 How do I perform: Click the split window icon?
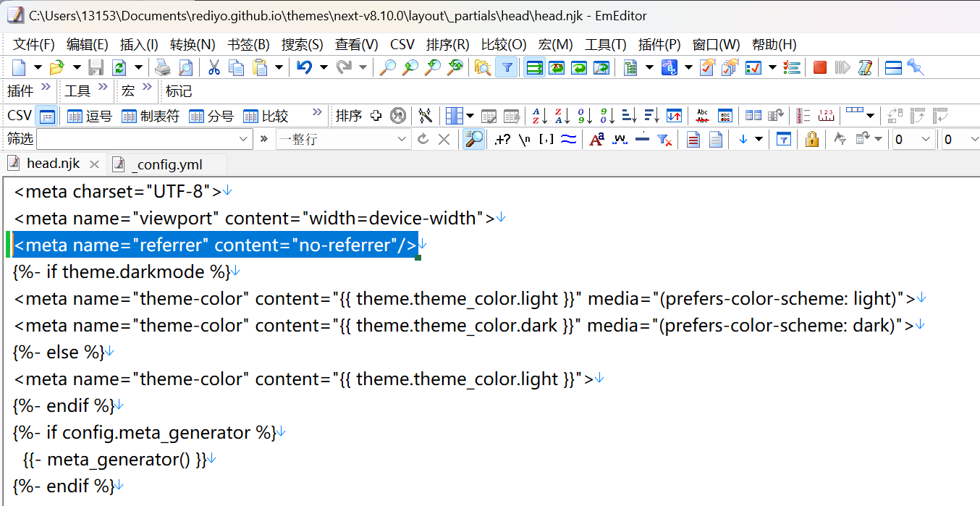(x=894, y=67)
